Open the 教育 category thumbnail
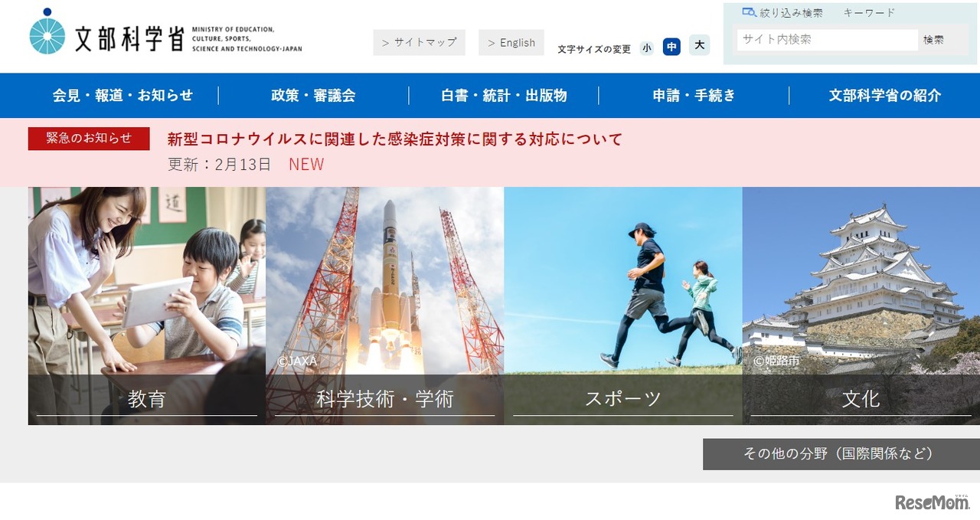 point(145,305)
